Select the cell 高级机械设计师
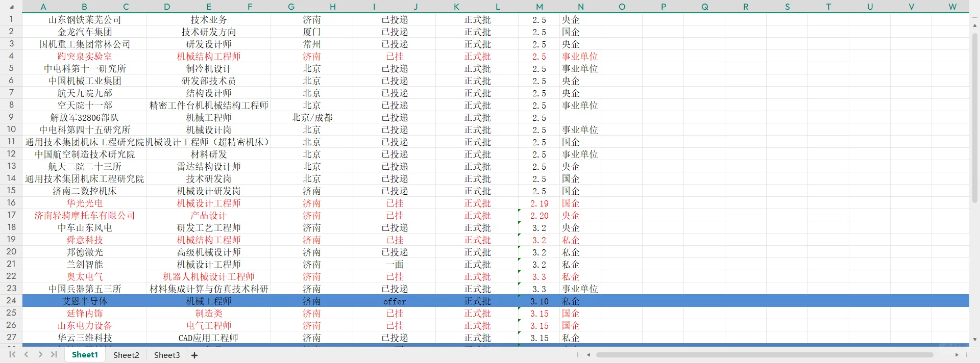The height and width of the screenshot is (363, 980). pyautogui.click(x=209, y=252)
